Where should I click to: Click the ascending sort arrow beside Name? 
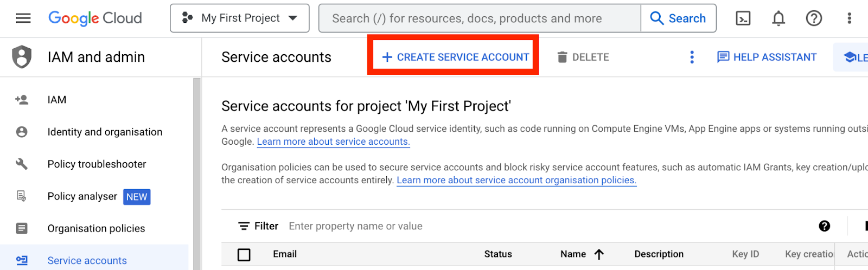pos(599,254)
